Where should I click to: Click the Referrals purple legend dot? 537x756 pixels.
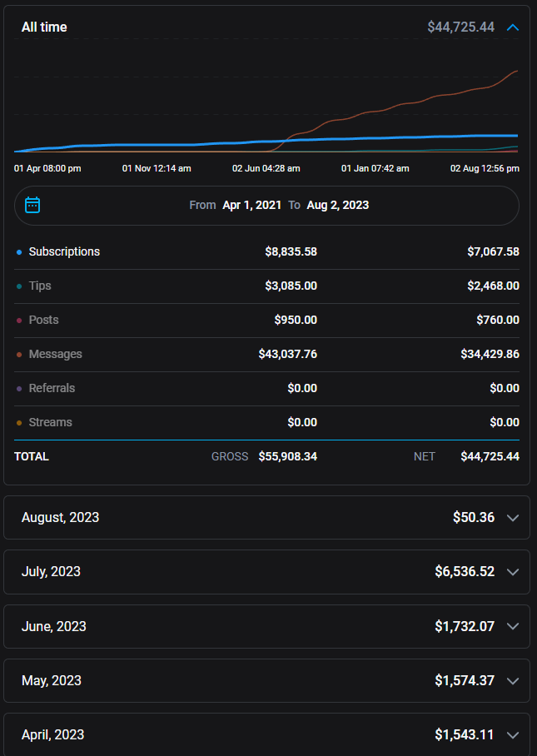pos(19,389)
